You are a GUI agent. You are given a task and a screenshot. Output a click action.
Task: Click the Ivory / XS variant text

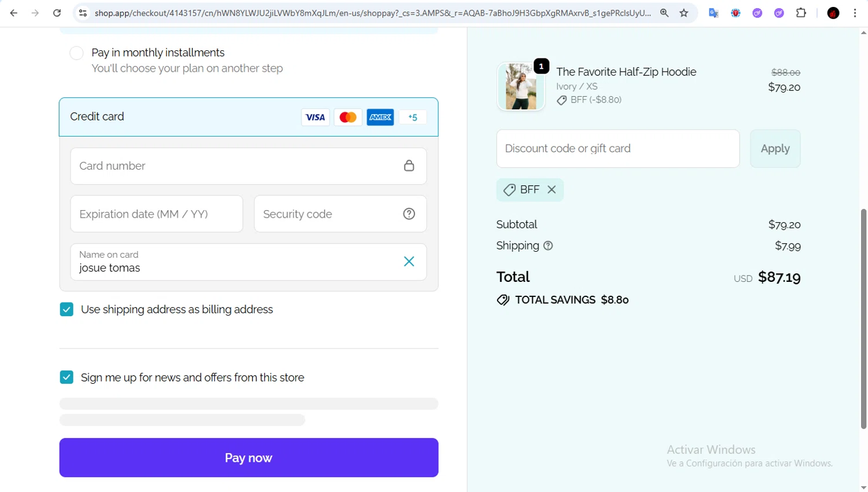(x=577, y=87)
